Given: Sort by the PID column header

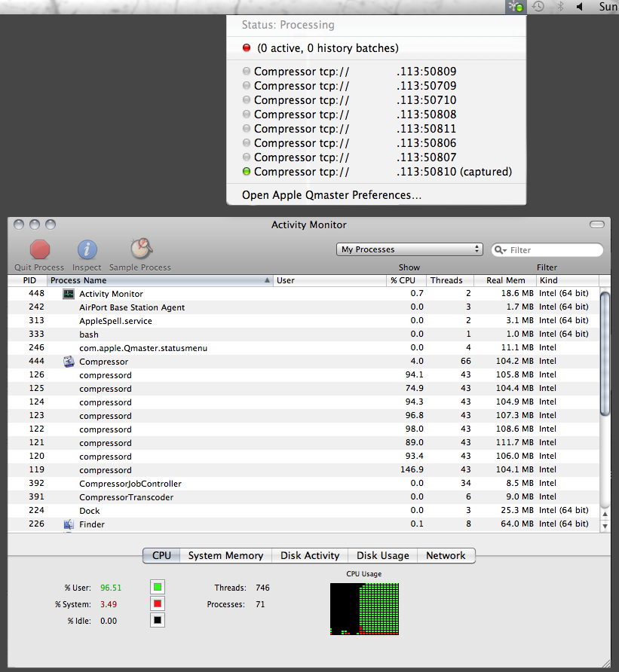Looking at the screenshot, I should tap(28, 280).
